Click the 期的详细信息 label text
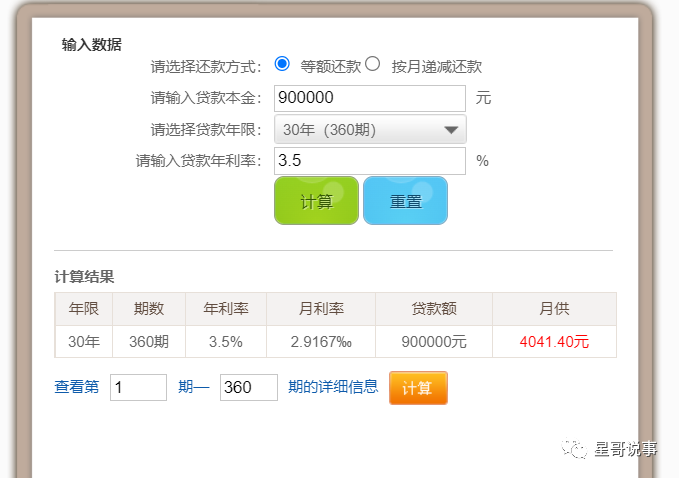 [x=333, y=387]
